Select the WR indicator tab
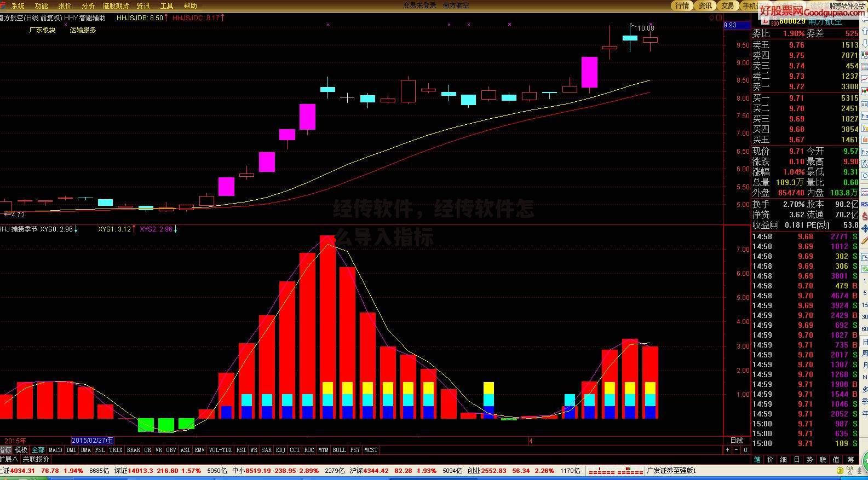Viewport: 868px width, 480px height. coord(254,450)
